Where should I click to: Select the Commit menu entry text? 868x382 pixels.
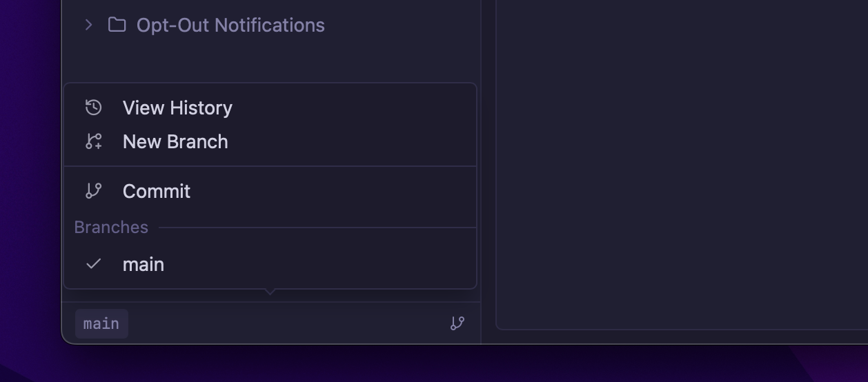(x=157, y=191)
